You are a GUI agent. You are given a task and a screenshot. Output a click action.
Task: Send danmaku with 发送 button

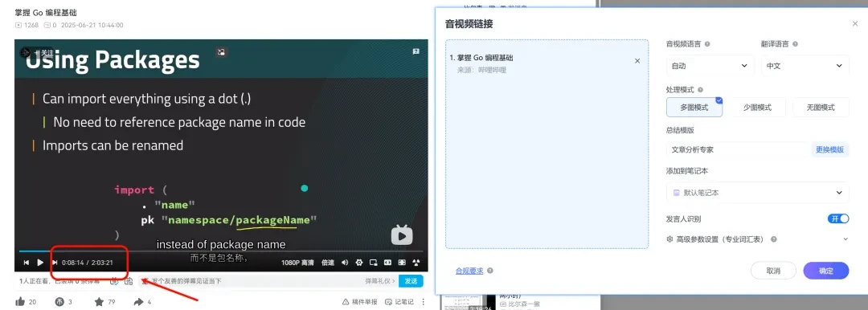[411, 281]
